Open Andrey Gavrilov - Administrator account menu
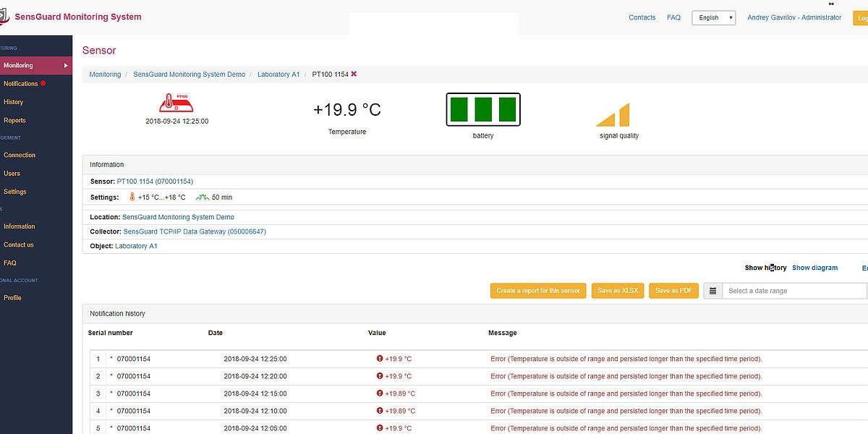This screenshot has height=434, width=868. (x=794, y=17)
